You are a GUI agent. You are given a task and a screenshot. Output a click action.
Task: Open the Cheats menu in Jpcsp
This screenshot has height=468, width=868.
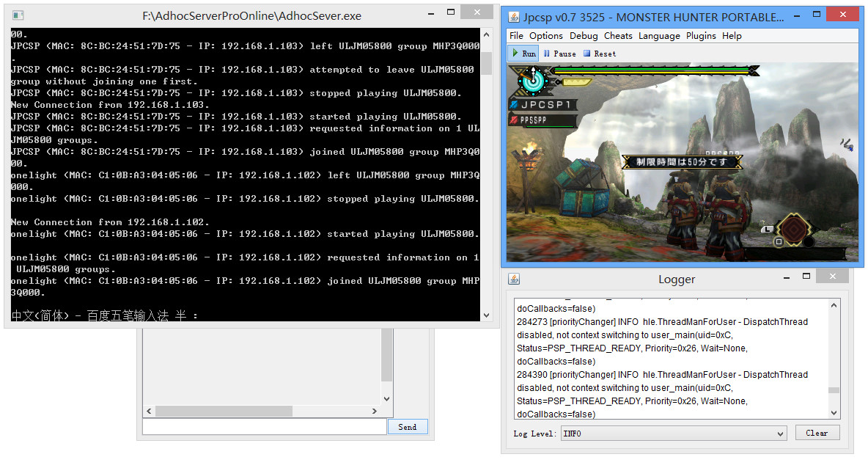[x=618, y=35]
